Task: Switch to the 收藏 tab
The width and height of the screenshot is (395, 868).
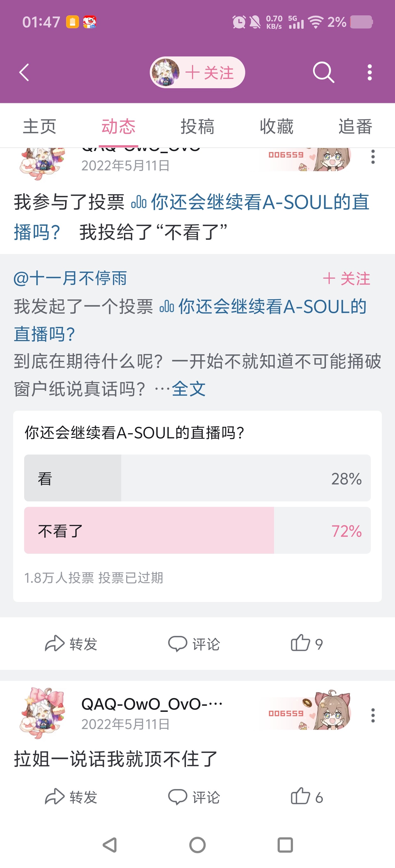Action: pyautogui.click(x=276, y=127)
